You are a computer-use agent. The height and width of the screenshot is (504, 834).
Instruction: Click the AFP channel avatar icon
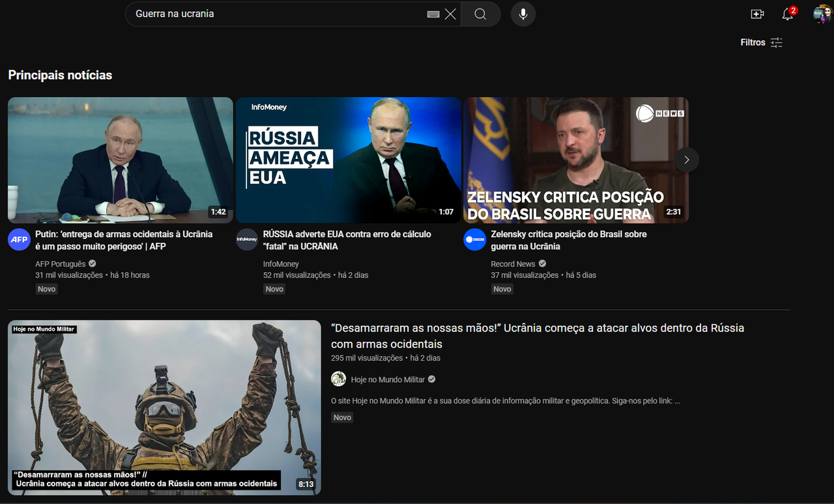(19, 240)
